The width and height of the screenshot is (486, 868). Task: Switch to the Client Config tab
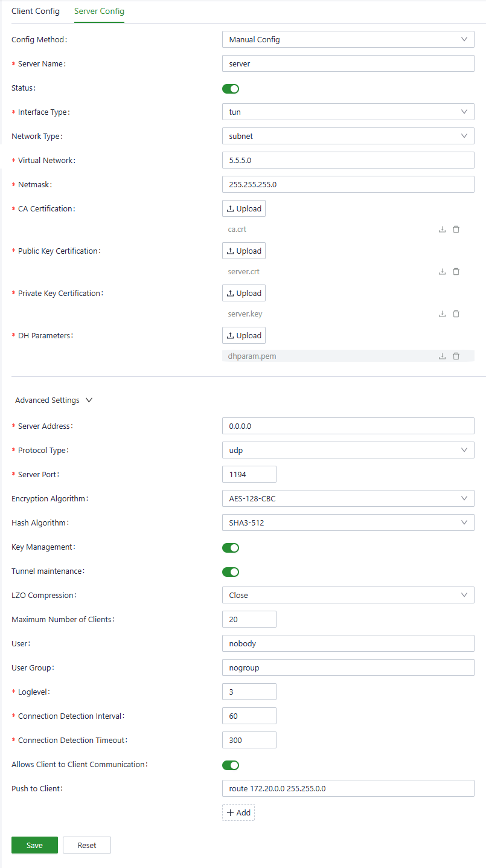click(x=36, y=11)
